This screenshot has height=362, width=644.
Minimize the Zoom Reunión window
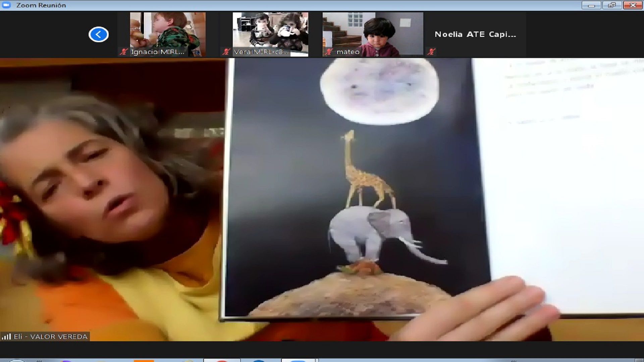click(x=591, y=5)
